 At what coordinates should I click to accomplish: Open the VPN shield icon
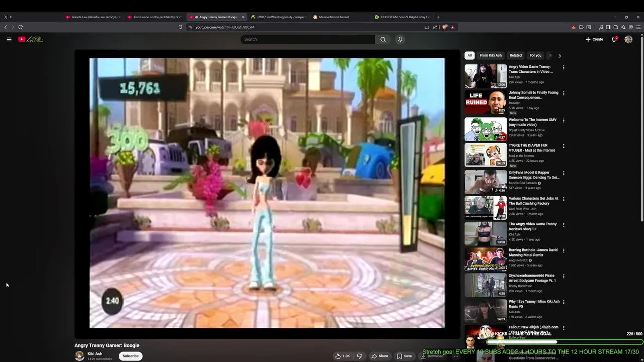631,27
